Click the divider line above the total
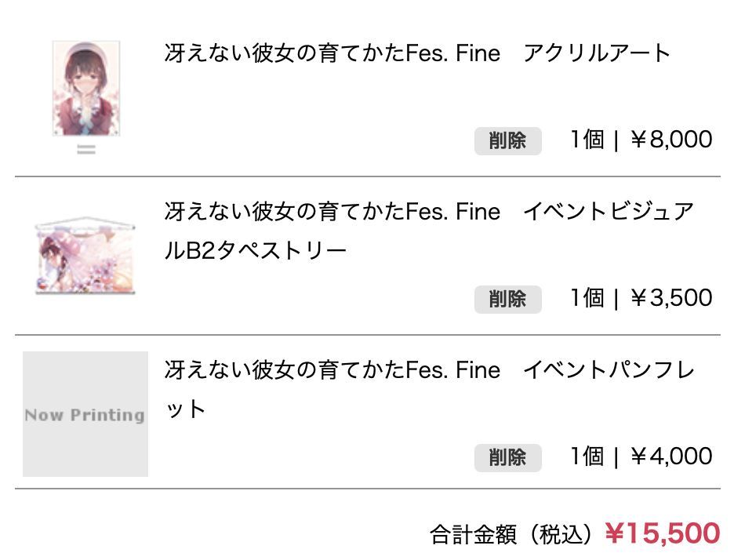 (x=367, y=489)
